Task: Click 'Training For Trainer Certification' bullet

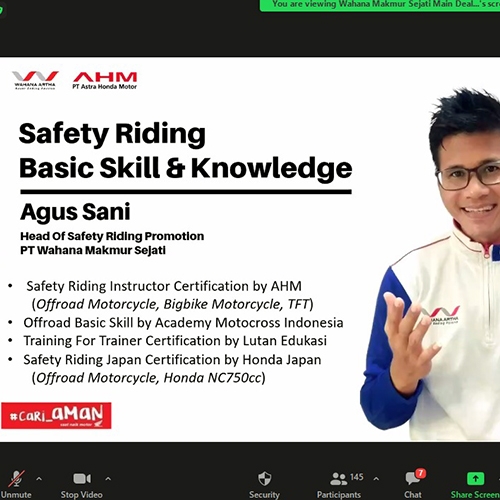Action: pyautogui.click(x=175, y=341)
